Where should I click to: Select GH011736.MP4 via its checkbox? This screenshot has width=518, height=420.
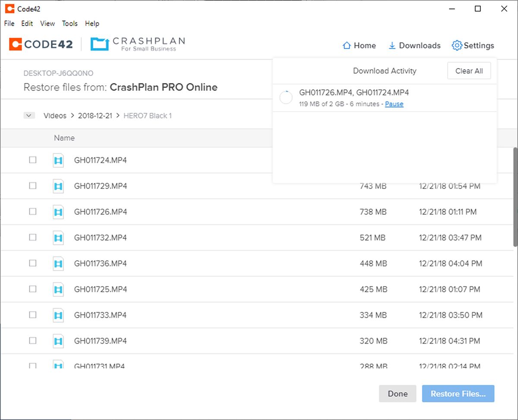(x=32, y=263)
